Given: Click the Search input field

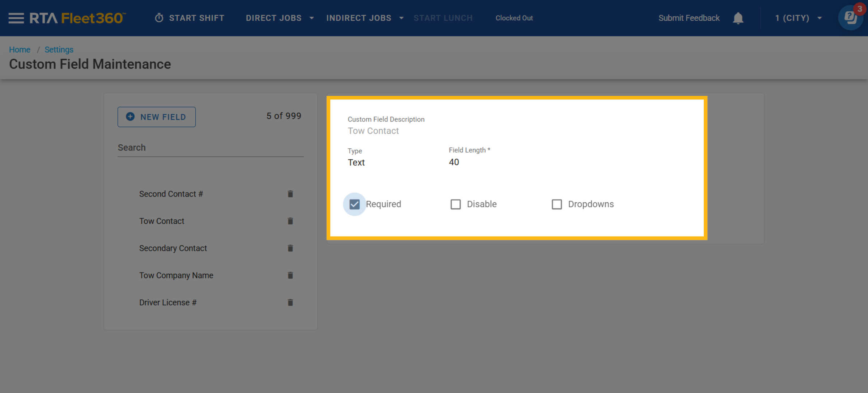Looking at the screenshot, I should pos(210,148).
